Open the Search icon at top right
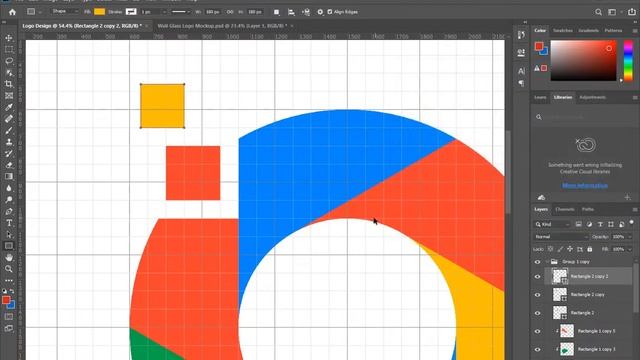640x360 pixels. click(598, 12)
